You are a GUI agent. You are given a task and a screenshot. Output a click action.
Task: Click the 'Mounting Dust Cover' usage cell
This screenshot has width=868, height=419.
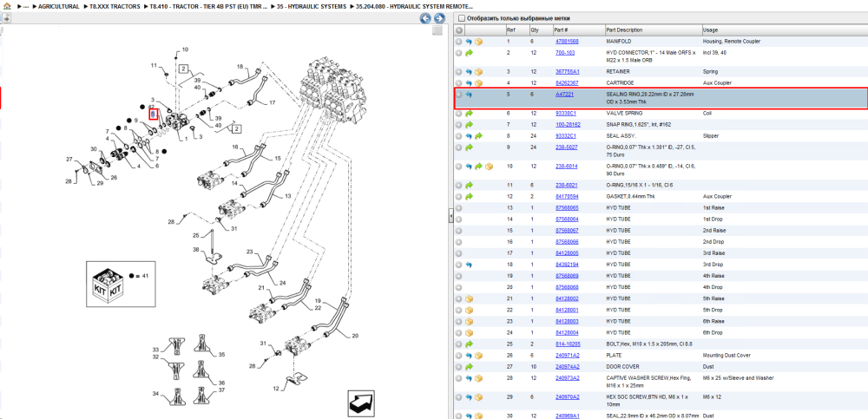727,356
